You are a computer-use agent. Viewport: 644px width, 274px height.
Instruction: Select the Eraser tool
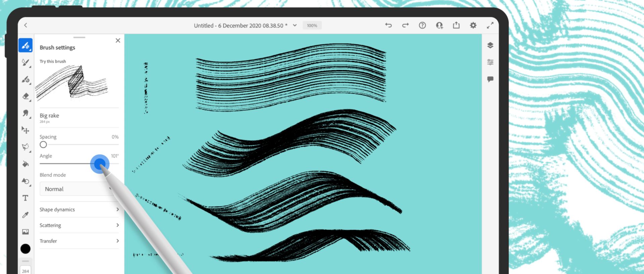coord(25,96)
